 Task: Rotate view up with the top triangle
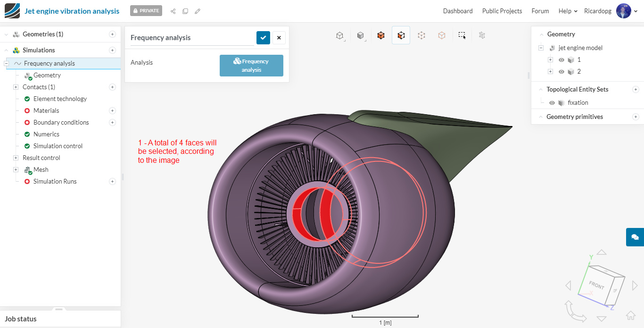[602, 252]
